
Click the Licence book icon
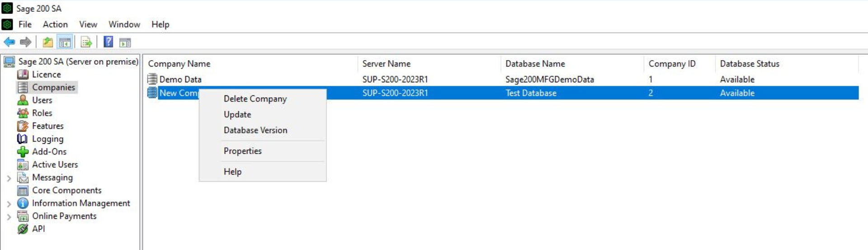(23, 74)
